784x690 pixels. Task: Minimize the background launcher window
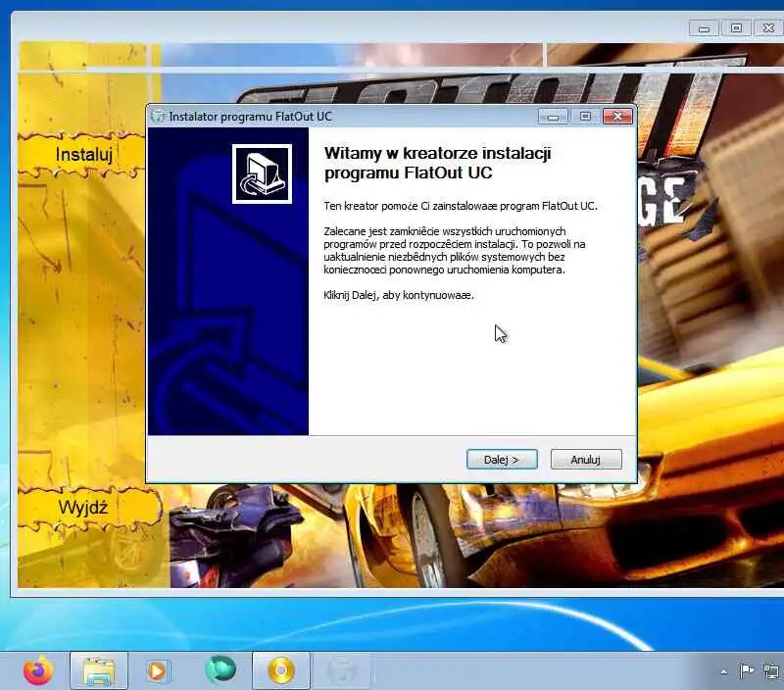pyautogui.click(x=704, y=28)
